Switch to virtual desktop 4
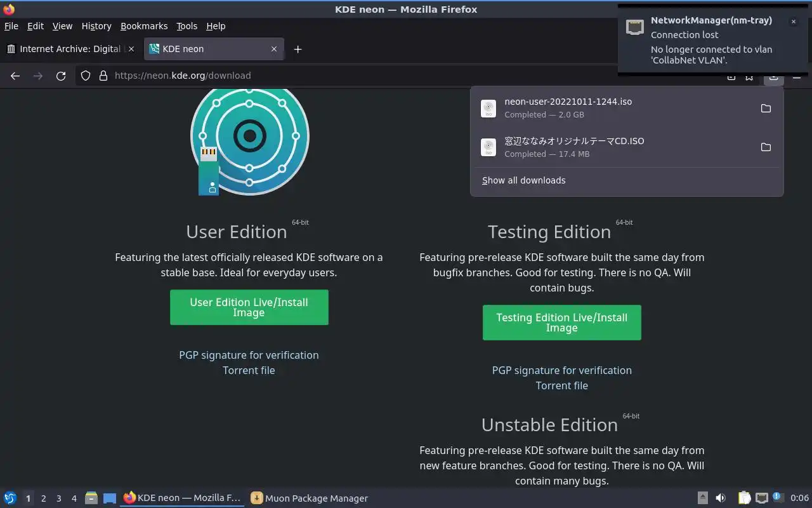This screenshot has height=508, width=812. (74, 498)
